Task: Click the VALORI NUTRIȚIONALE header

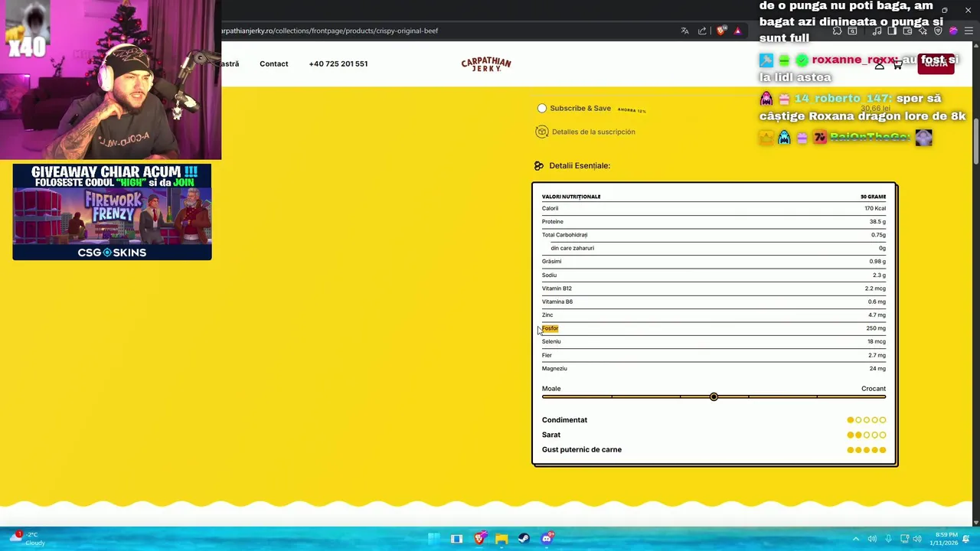Action: point(571,197)
